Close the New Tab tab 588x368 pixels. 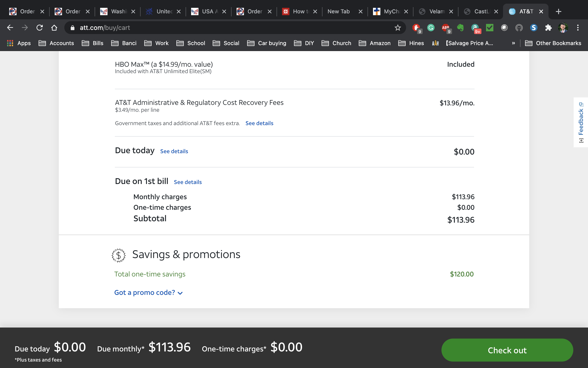point(361,11)
